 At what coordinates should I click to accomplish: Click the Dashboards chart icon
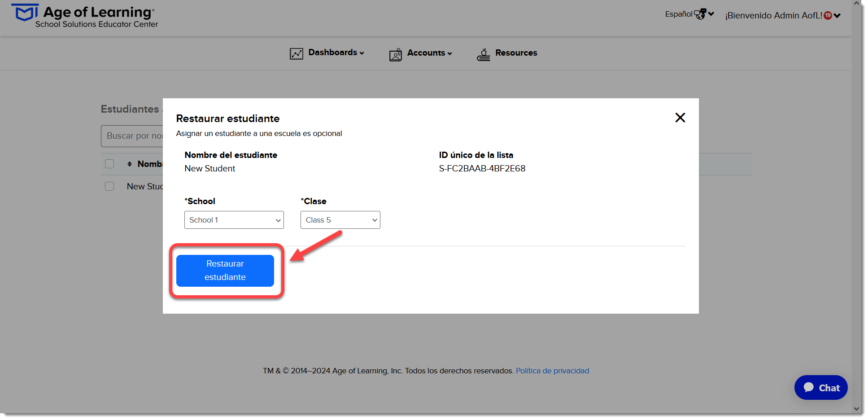coord(296,54)
